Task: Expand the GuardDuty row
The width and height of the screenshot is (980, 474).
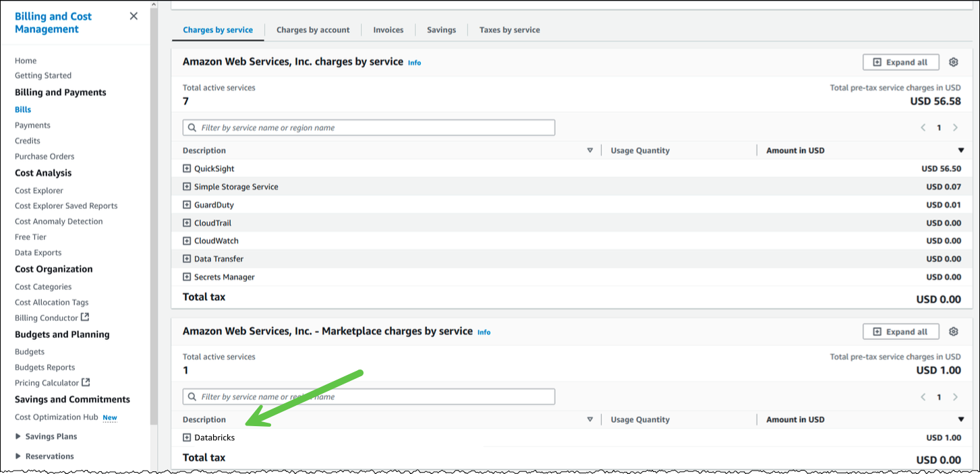Action: (x=187, y=205)
